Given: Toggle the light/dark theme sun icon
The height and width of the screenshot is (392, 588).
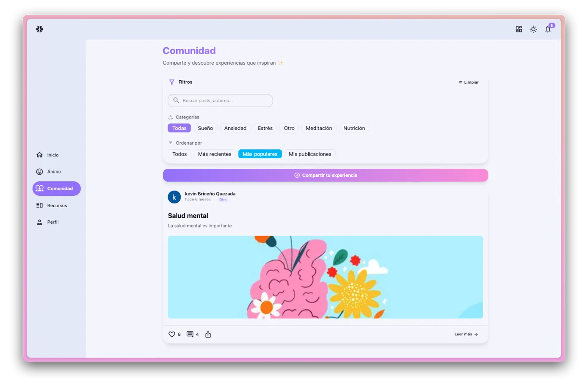Looking at the screenshot, I should pos(533,29).
